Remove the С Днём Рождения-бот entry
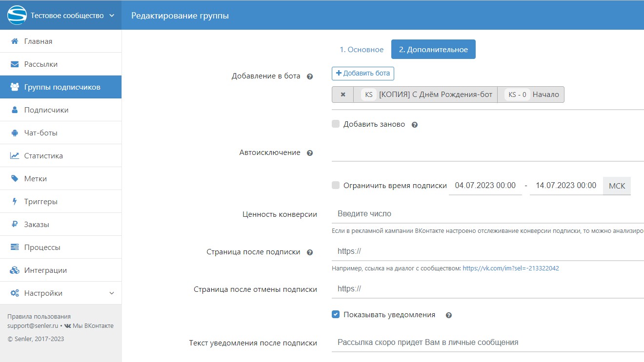This screenshot has height=362, width=644. point(343,95)
